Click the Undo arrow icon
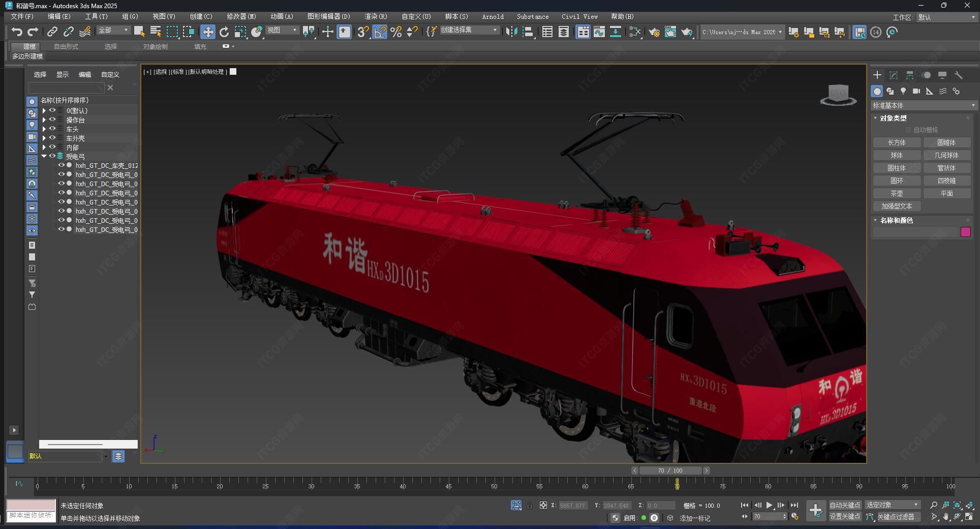Screen dimensions: 980x529 [x=17, y=32]
